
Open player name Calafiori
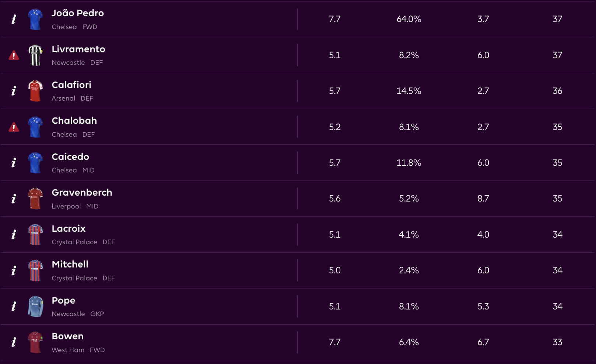coord(71,85)
